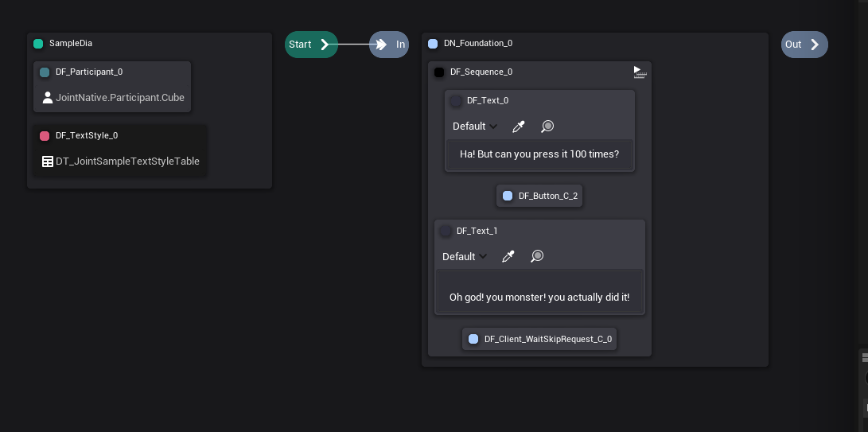868x432 pixels.
Task: Click the eyedropper icon in DF_Text_0
Action: (x=519, y=126)
